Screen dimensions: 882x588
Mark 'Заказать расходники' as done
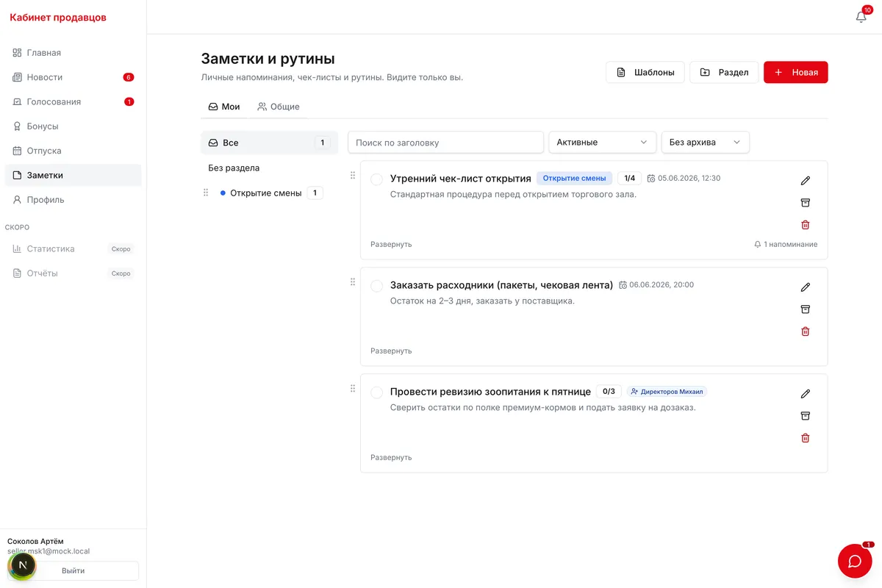click(376, 286)
